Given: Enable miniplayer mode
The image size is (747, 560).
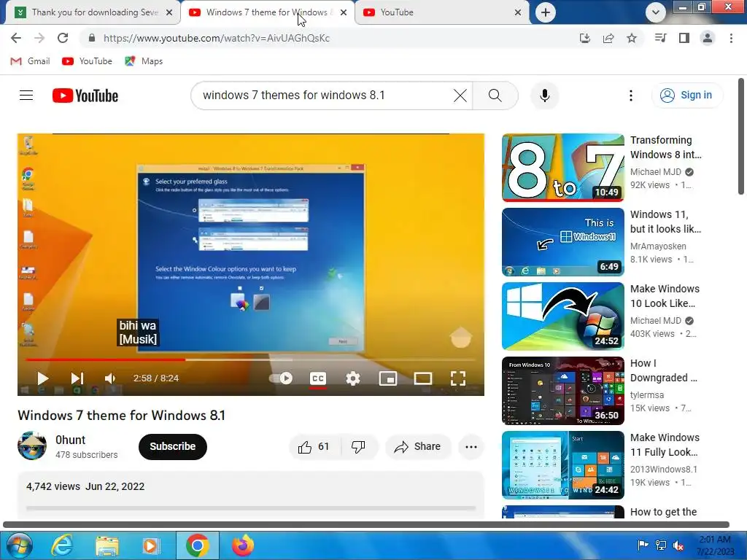Looking at the screenshot, I should coord(388,378).
